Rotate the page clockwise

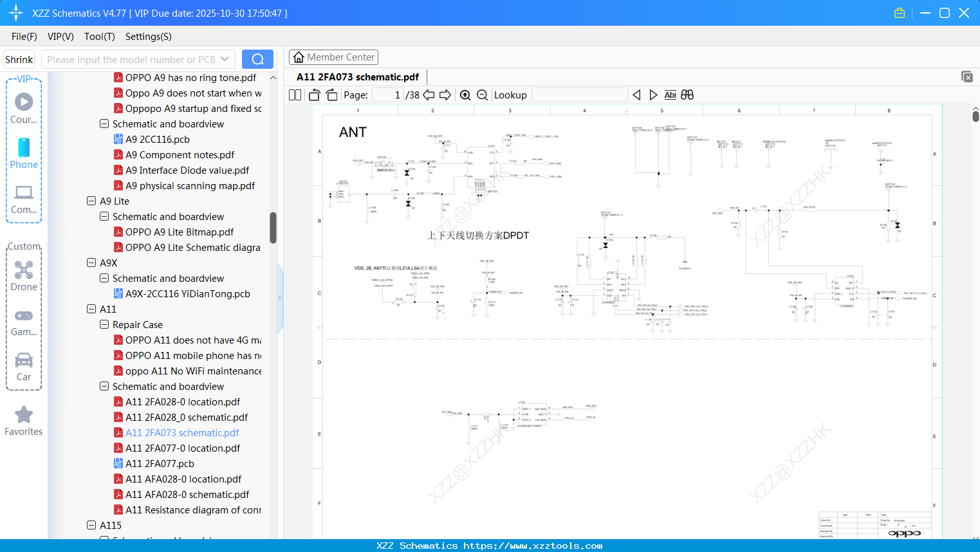[331, 95]
